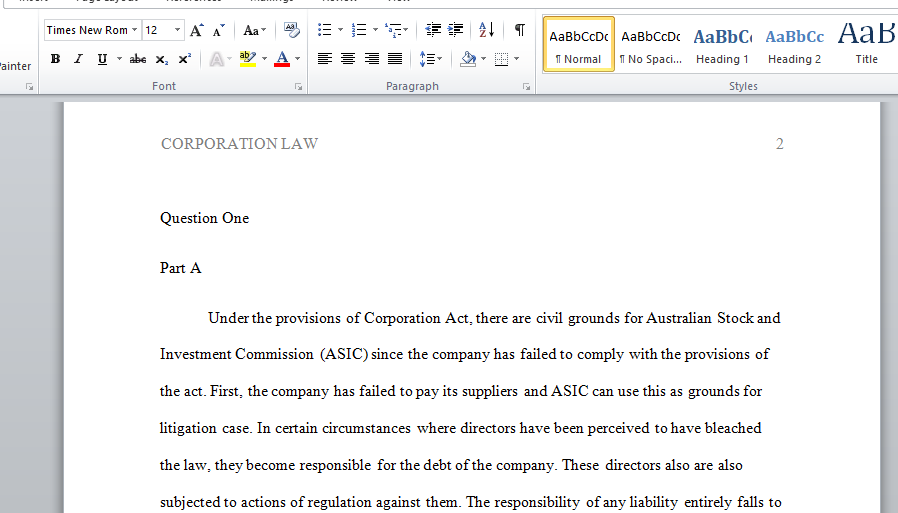898x513 pixels.
Task: Align text left
Action: 325,58
